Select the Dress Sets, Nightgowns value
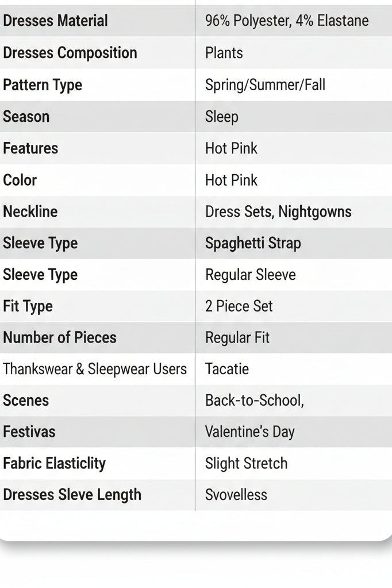The height and width of the screenshot is (588, 392). click(x=278, y=212)
